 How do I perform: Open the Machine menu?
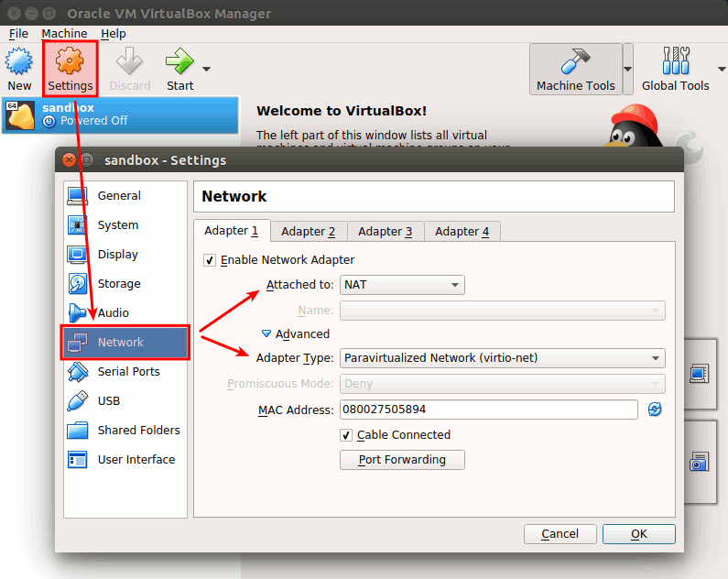pos(64,34)
